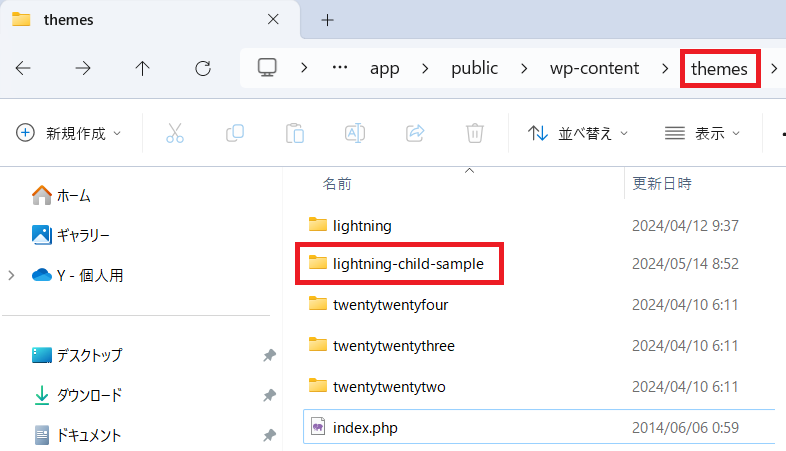Open ドキュメント quick access folder
The image size is (786, 451).
point(77,435)
